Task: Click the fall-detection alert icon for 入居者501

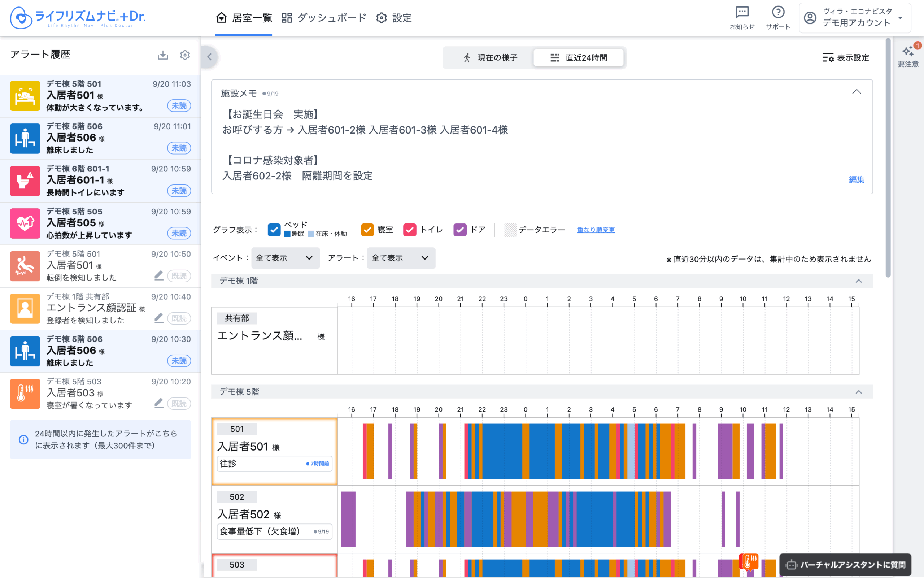Action: tap(25, 266)
